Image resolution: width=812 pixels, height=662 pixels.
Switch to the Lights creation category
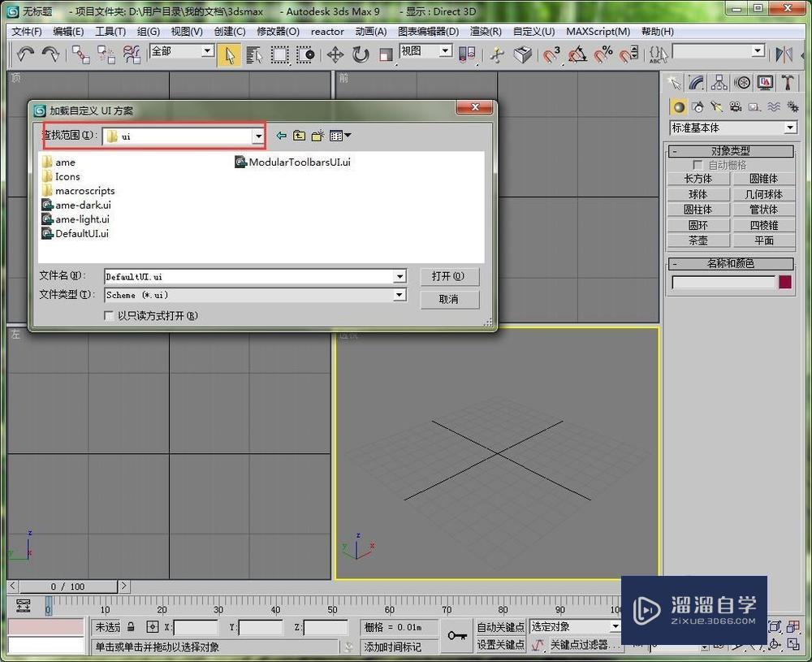pyautogui.click(x=716, y=106)
